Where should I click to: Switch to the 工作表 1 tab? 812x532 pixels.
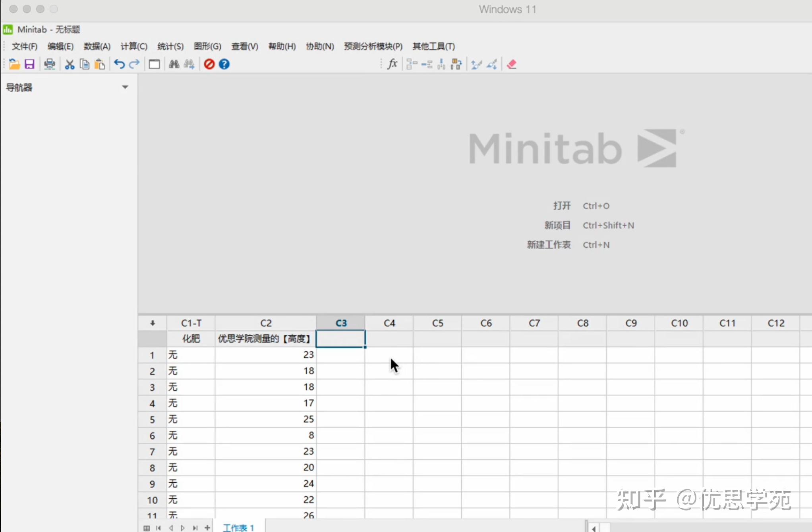(x=238, y=527)
